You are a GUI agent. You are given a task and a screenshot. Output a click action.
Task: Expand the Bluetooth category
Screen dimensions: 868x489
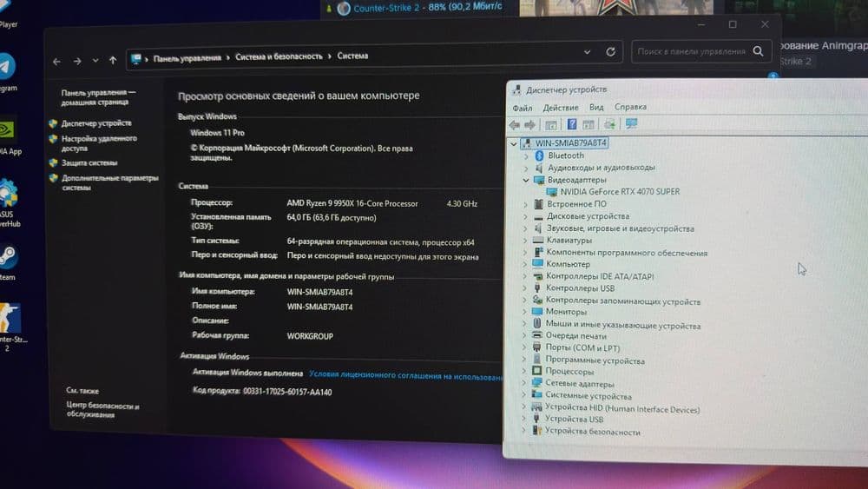click(527, 156)
